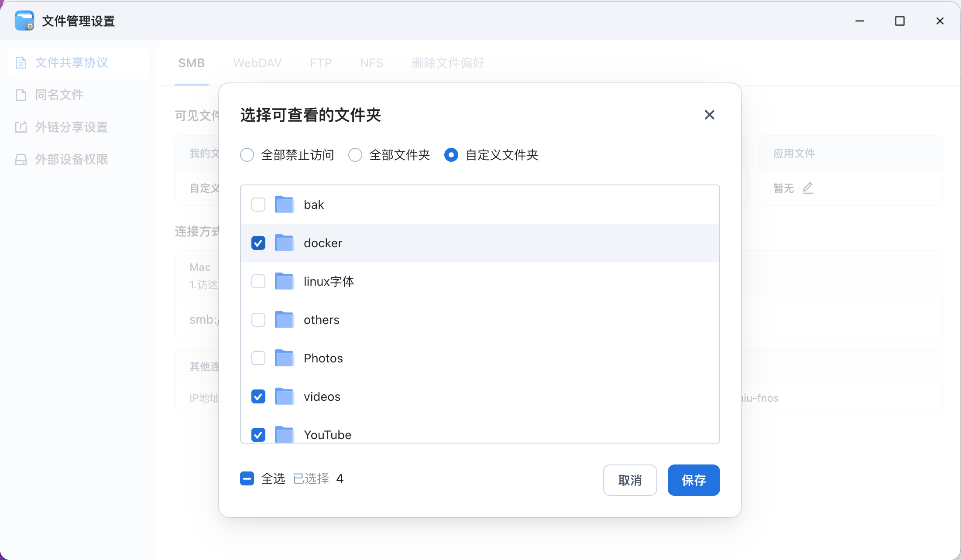
Task: Click the YouTube folder icon
Action: tap(285, 434)
